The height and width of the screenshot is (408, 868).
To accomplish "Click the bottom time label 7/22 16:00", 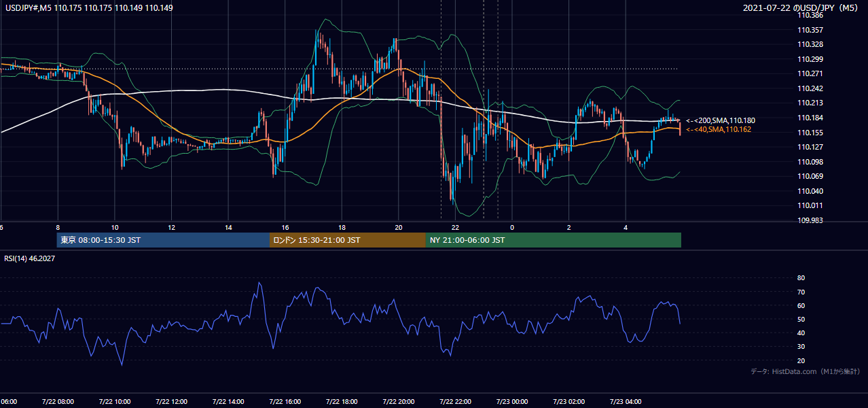I will point(285,401).
